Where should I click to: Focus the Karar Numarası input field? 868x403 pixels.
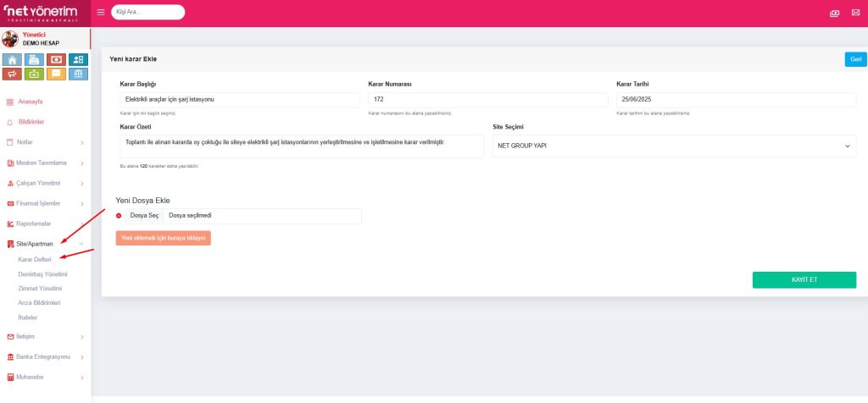[x=487, y=100]
